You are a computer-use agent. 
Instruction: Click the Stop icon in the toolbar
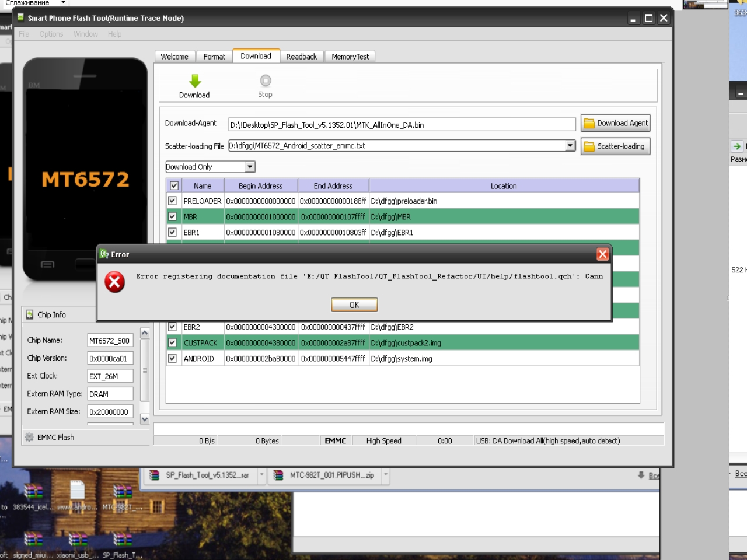pyautogui.click(x=266, y=81)
